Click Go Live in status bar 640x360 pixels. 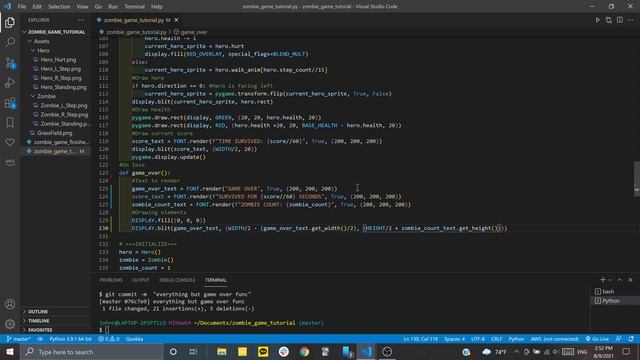[x=597, y=339]
